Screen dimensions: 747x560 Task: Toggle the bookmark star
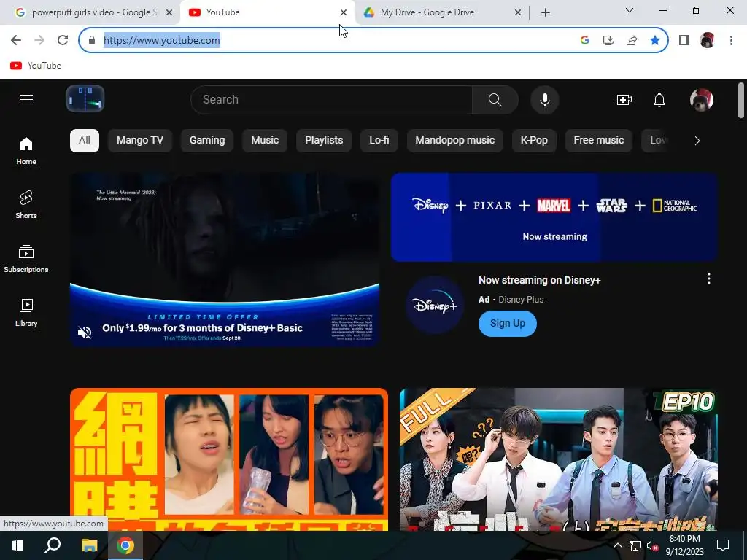click(655, 40)
